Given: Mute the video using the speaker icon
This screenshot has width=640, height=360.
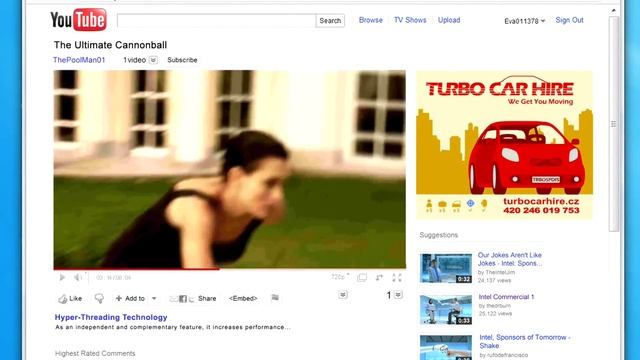Looking at the screenshot, I should [x=78, y=278].
